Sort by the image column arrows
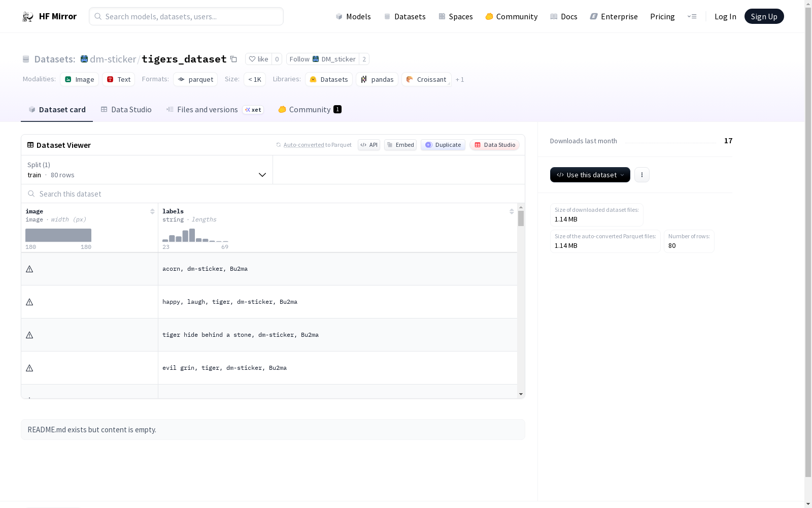812x508 pixels. coord(152,211)
